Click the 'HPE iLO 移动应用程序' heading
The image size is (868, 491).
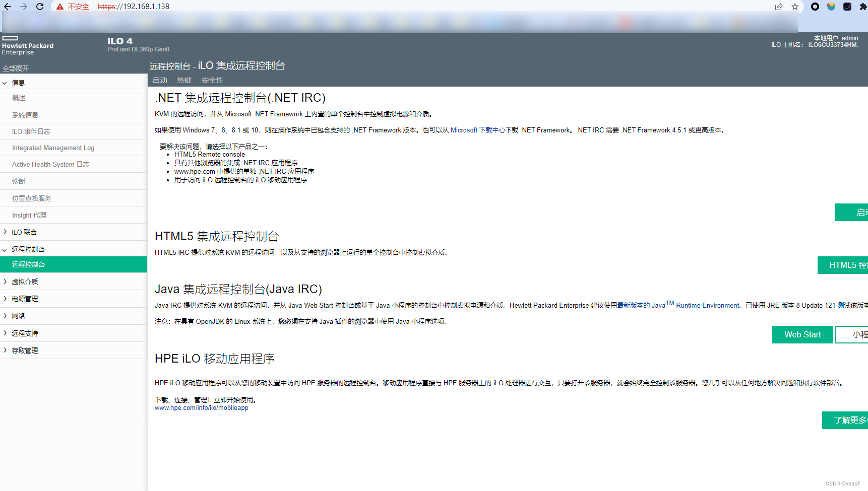(x=215, y=359)
